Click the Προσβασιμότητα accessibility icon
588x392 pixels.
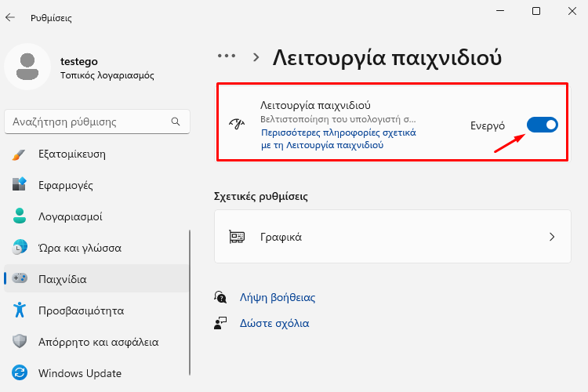[x=19, y=310]
